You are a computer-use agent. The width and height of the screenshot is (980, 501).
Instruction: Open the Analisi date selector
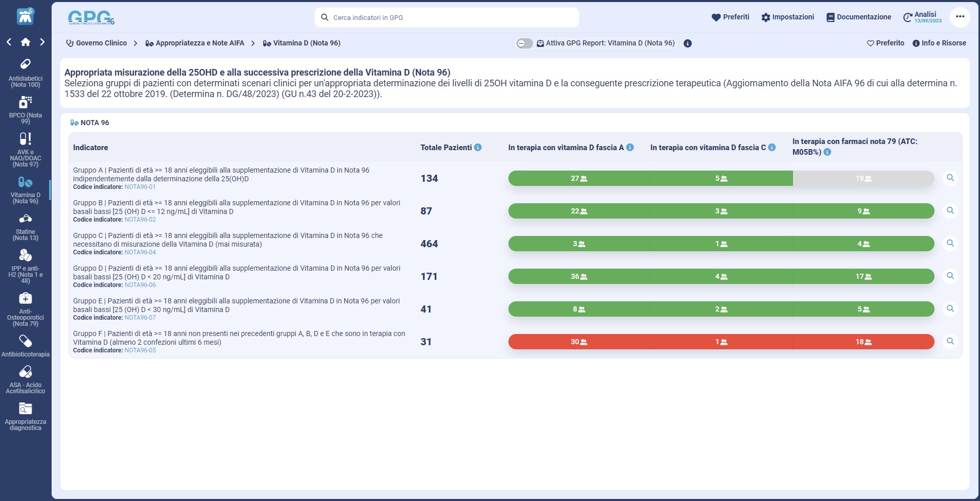click(922, 17)
